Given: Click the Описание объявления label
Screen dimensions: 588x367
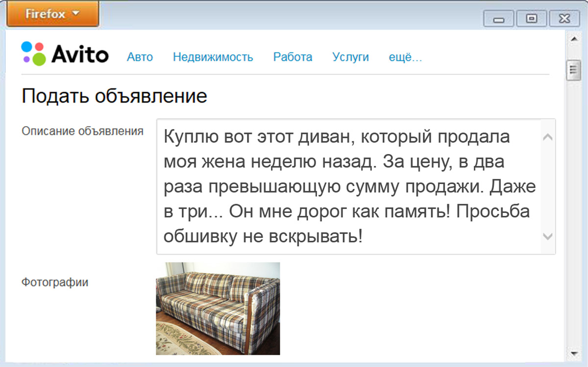Looking at the screenshot, I should [x=83, y=131].
